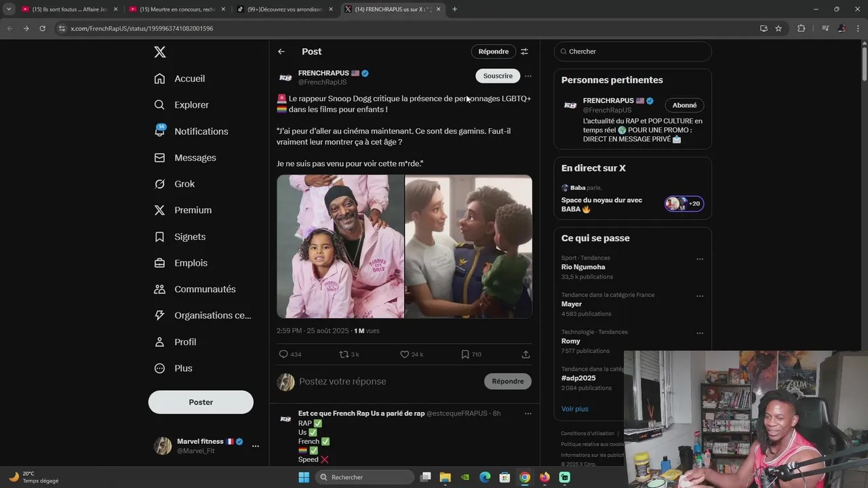Open options for estcequeFRAPUS reply

528,413
